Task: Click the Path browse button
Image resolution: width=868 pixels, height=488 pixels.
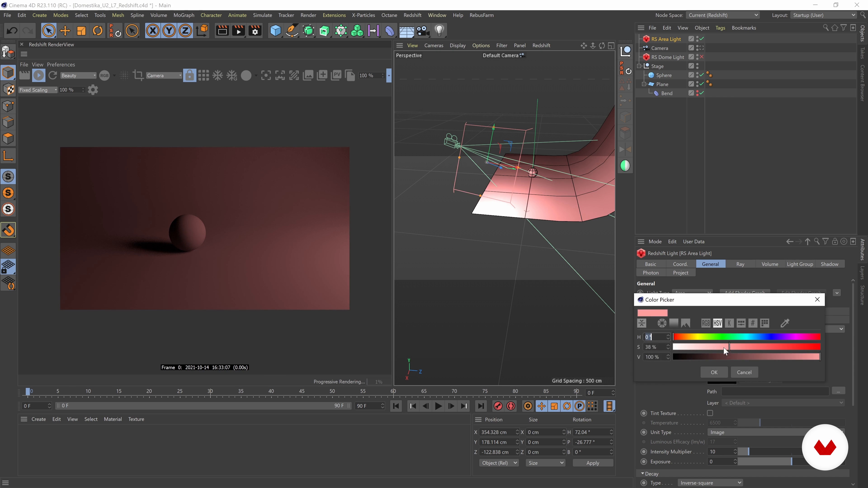Action: pyautogui.click(x=838, y=391)
